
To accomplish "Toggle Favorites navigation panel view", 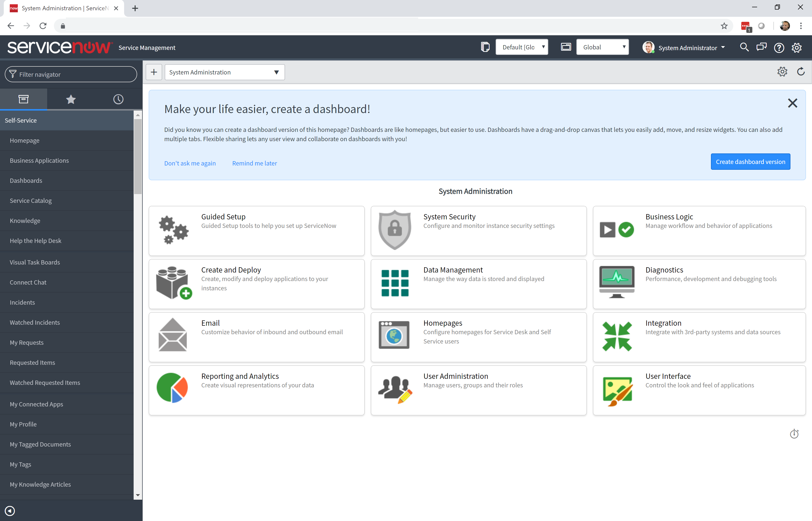I will coord(70,99).
